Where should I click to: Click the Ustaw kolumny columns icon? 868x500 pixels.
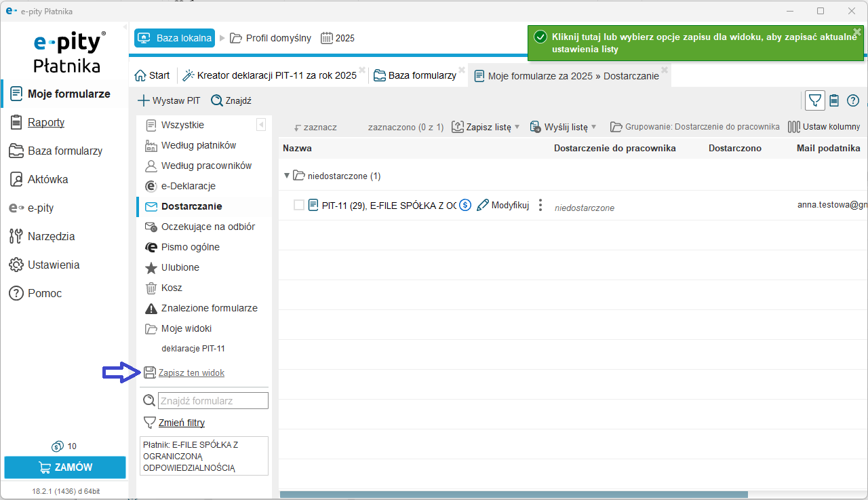tap(793, 127)
